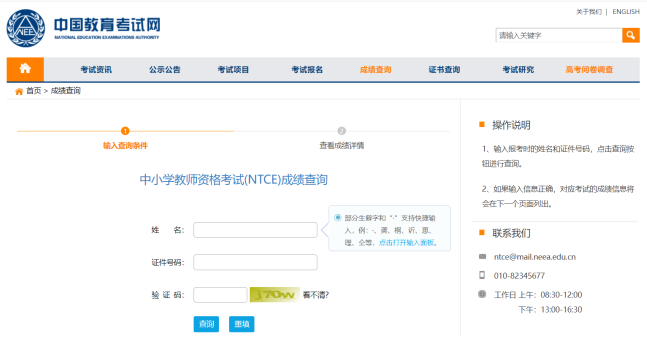Focus the 验证码 input field
This screenshot has height=364, width=647.
(220, 295)
